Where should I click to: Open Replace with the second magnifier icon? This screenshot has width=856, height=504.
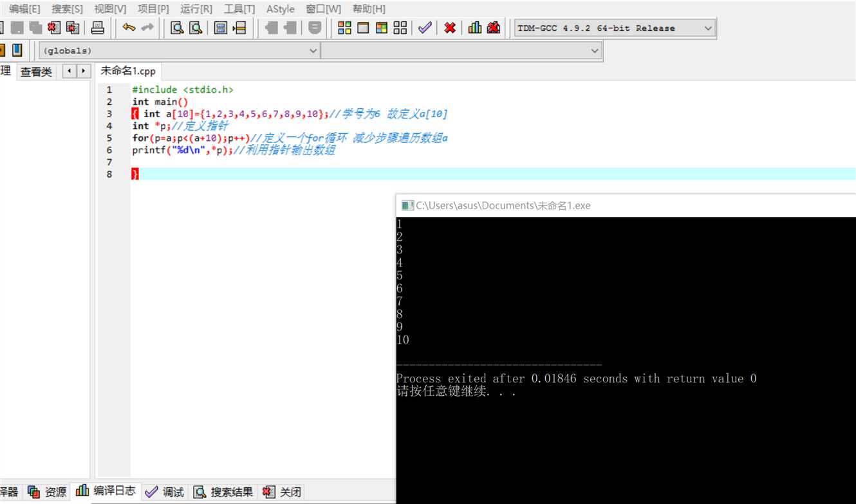[196, 28]
